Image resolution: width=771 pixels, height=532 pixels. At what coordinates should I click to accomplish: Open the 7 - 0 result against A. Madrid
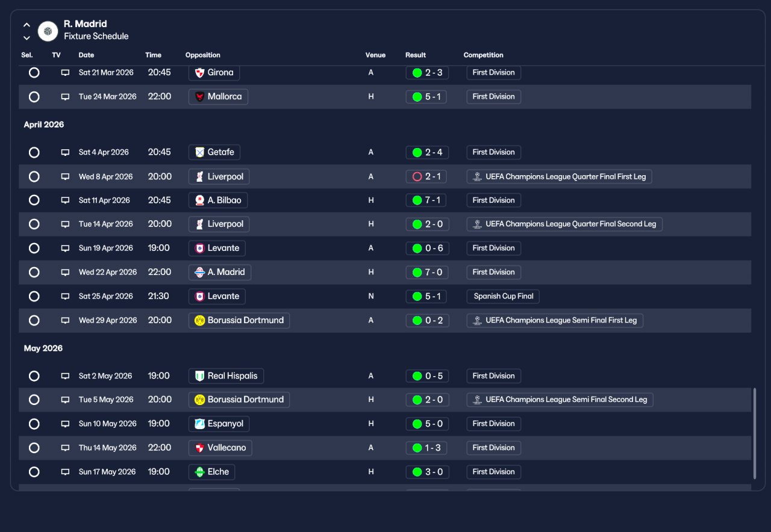427,273
